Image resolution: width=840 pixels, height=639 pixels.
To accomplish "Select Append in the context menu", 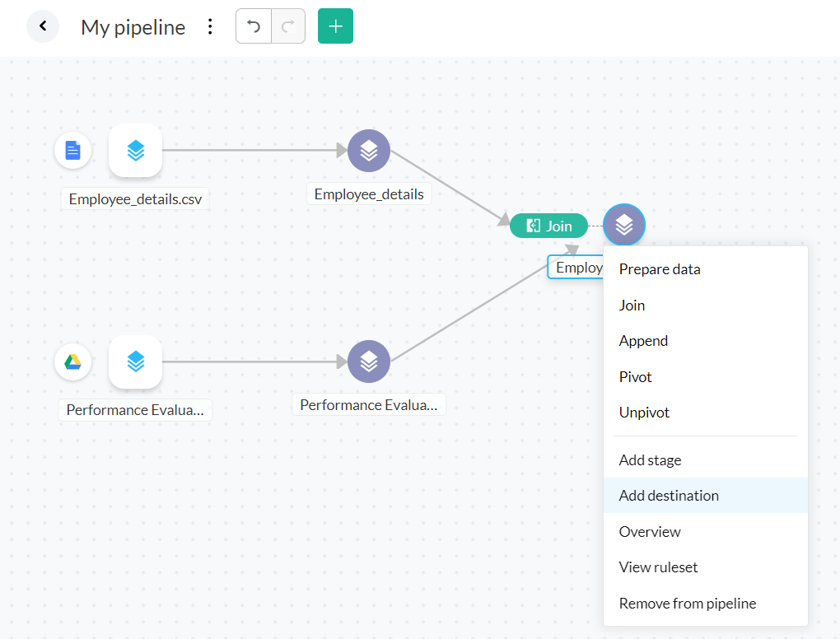I will click(x=643, y=341).
